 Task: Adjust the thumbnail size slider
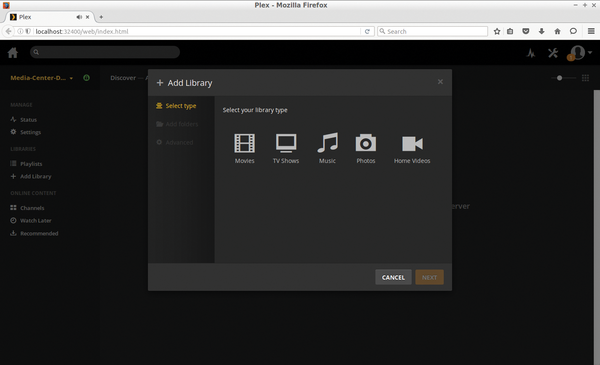[x=559, y=78]
